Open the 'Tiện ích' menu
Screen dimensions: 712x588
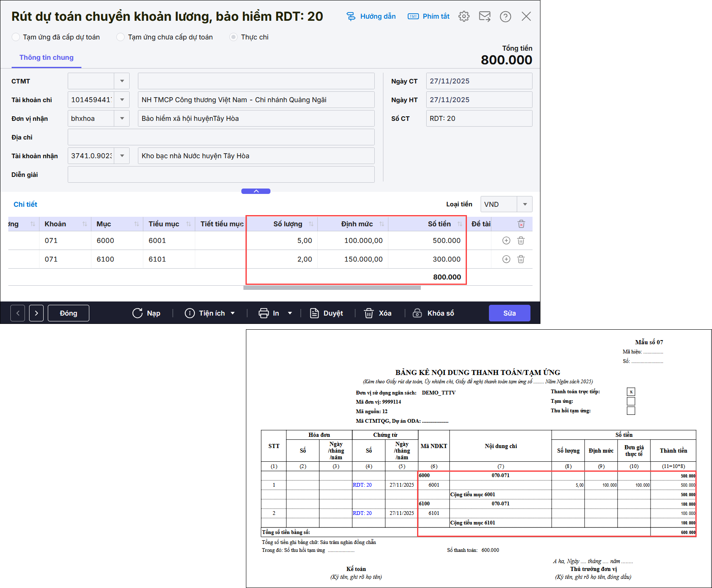coord(210,313)
